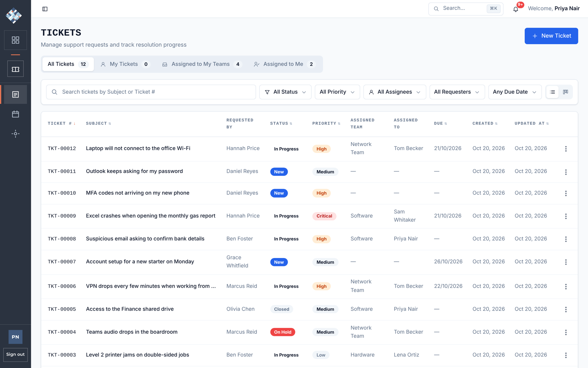Sort by Updated At column
The height and width of the screenshot is (368, 588).
tap(531, 124)
